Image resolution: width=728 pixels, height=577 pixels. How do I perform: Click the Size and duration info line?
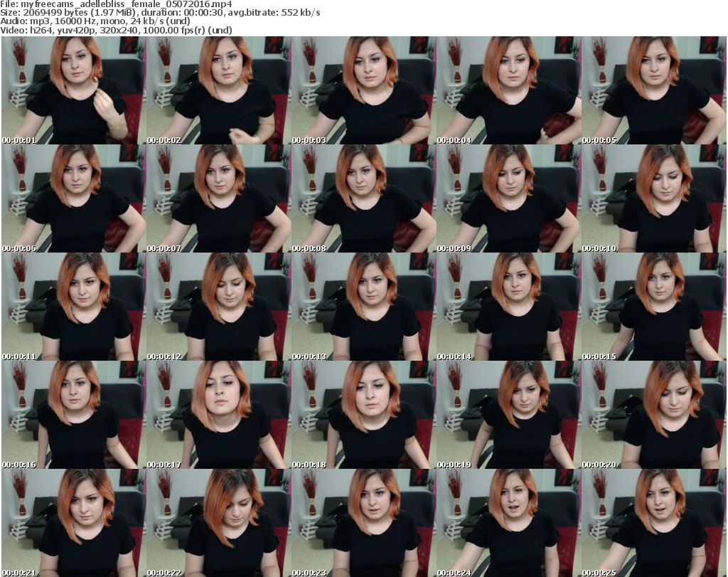pos(160,13)
